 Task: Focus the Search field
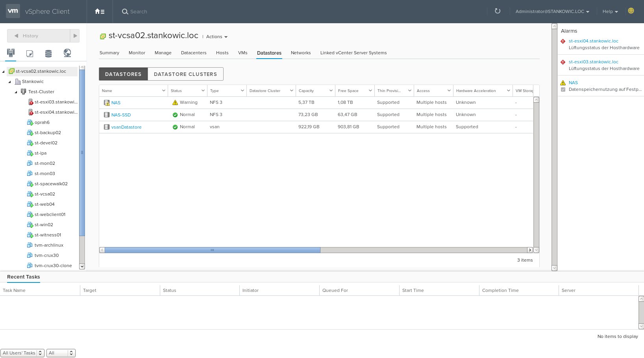tap(139, 12)
